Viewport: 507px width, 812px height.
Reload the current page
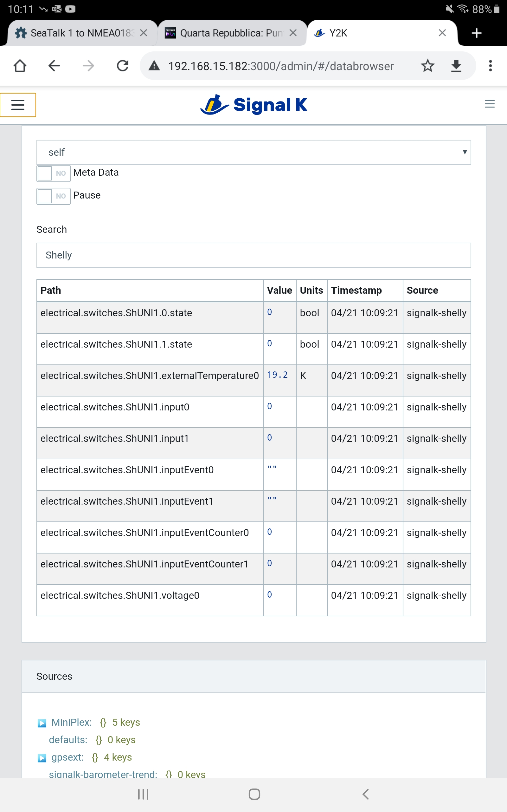(122, 66)
